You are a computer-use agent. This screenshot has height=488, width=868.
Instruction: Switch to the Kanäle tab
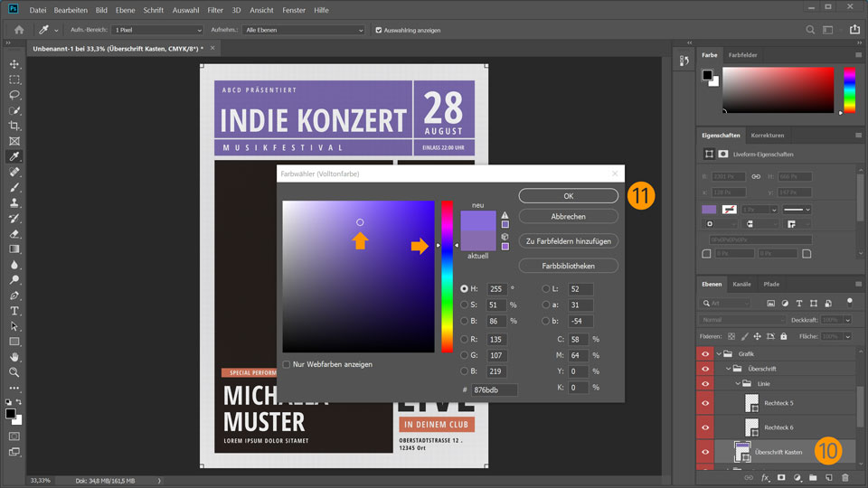pos(741,285)
